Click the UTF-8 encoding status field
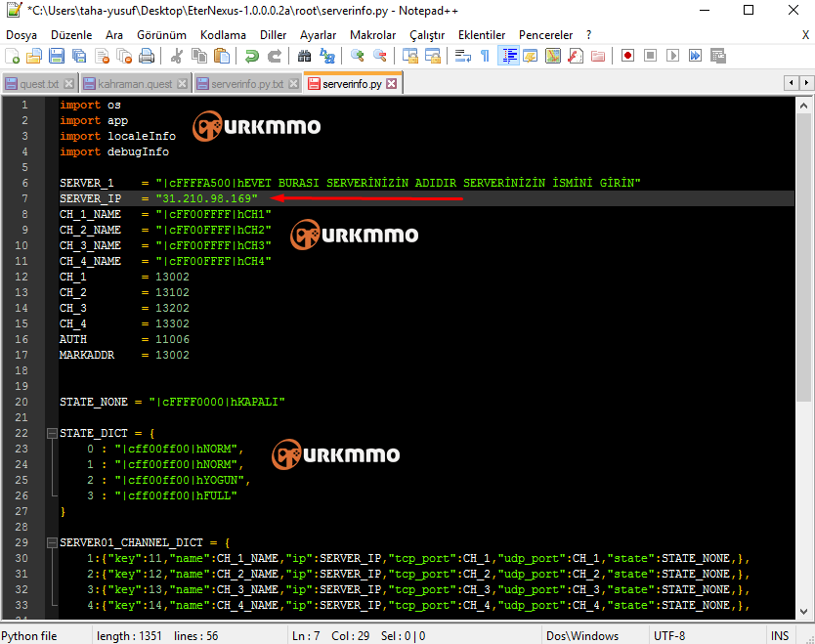The width and height of the screenshot is (815, 644). [669, 635]
